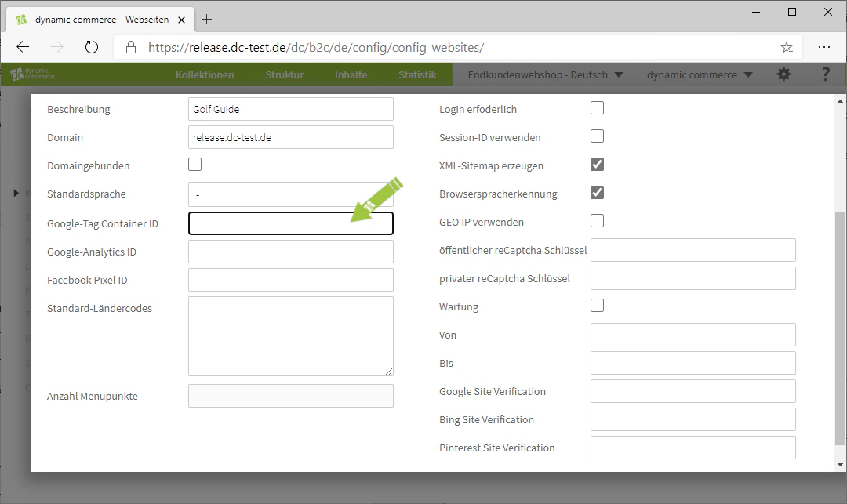Click the browser forward arrow

tap(56, 47)
